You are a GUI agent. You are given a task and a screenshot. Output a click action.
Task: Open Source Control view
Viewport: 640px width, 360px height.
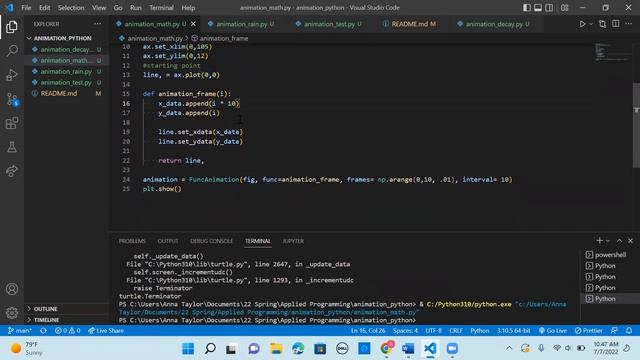click(x=12, y=99)
